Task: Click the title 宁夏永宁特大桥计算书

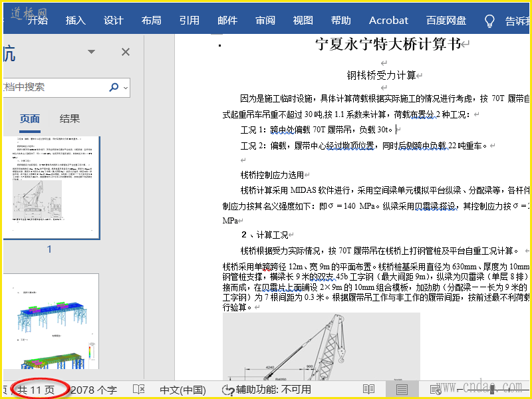Action: [x=388, y=44]
